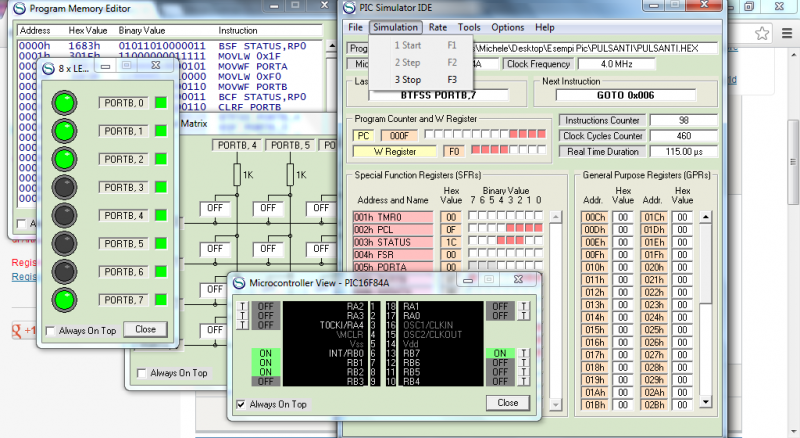Screen dimensions: 800x438
Task: Toggle Always On Top in keypad matrix window
Action: [x=142, y=373]
